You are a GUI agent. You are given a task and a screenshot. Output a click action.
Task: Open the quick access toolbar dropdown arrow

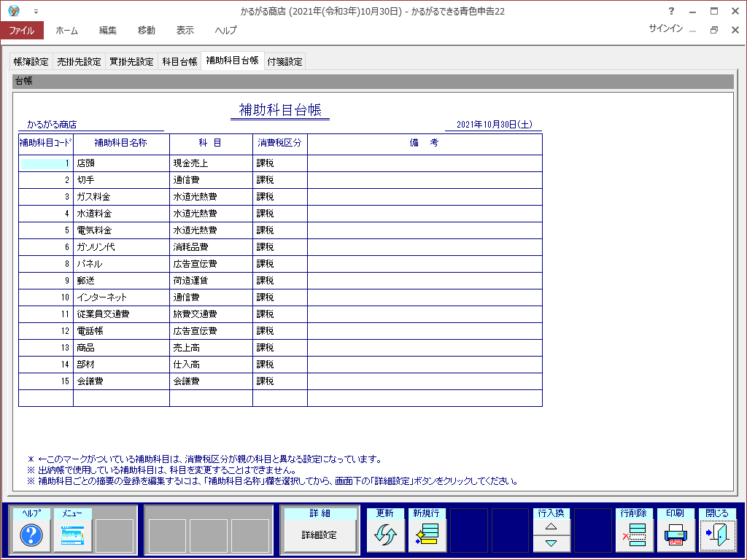click(x=36, y=12)
